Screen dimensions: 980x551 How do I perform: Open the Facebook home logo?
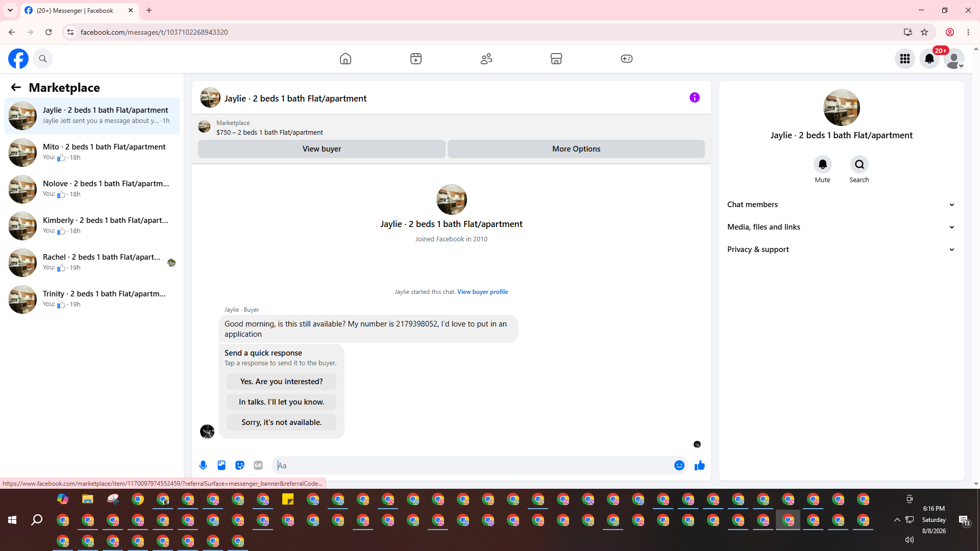click(18, 59)
